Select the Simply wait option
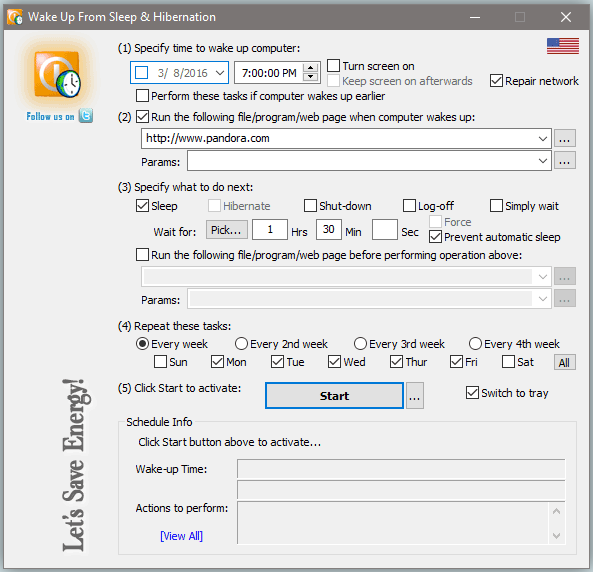 coord(496,206)
